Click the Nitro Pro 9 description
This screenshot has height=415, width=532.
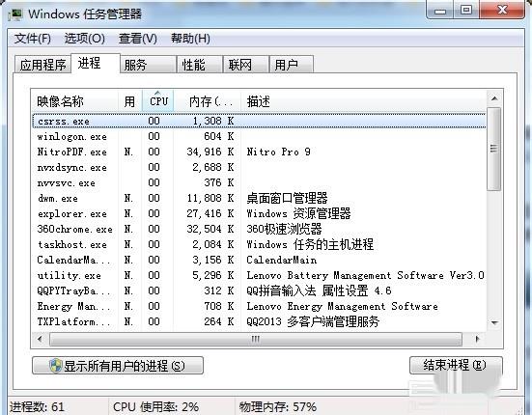pyautogui.click(x=279, y=152)
